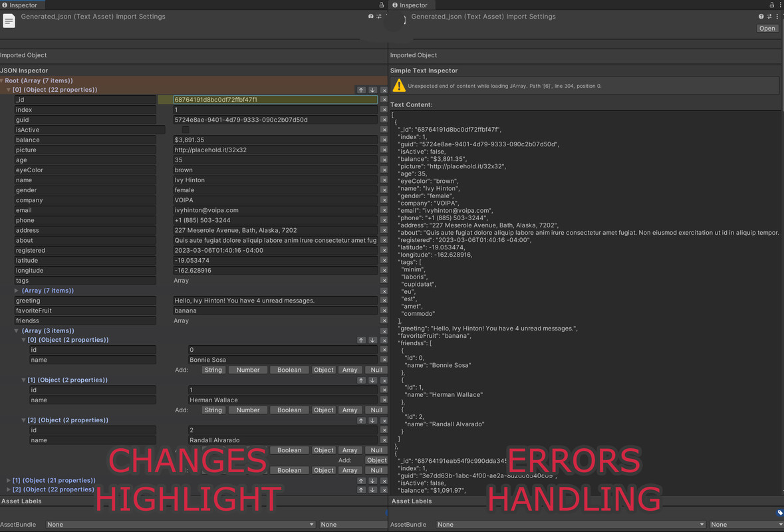Click the asset label tag icon
Viewport: 784px width, 532px height.
(x=779, y=513)
